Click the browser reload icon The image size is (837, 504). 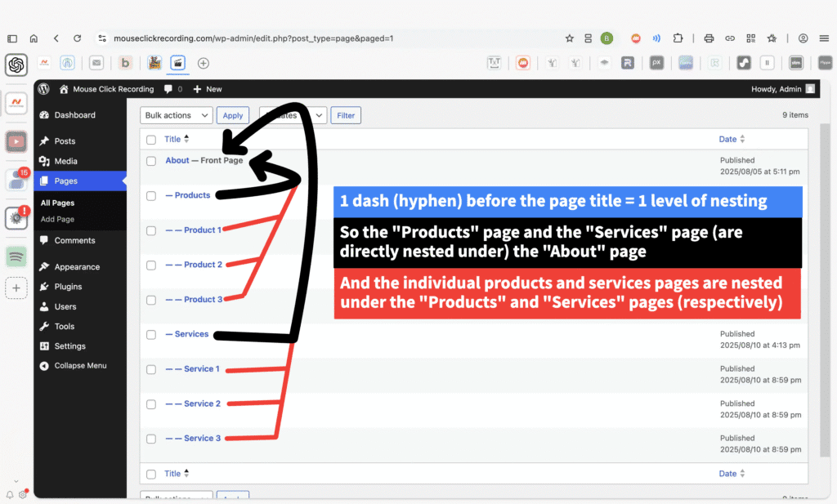[x=77, y=38]
